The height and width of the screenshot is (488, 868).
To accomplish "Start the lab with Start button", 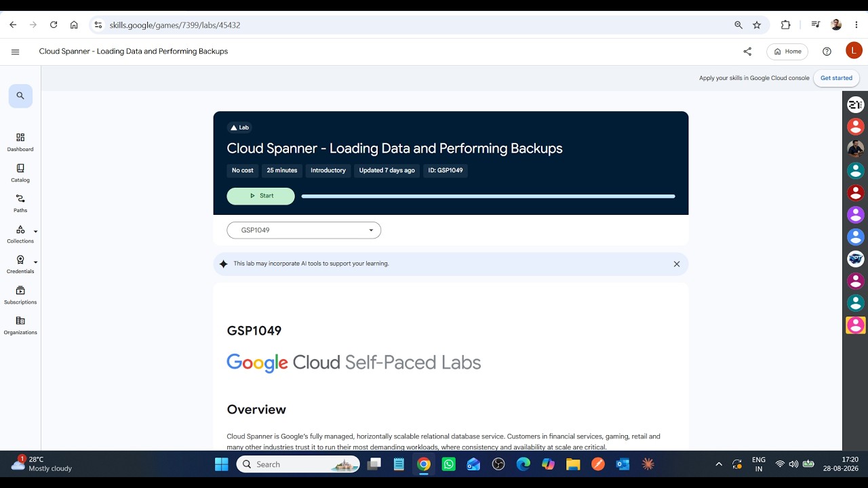I will (x=261, y=196).
